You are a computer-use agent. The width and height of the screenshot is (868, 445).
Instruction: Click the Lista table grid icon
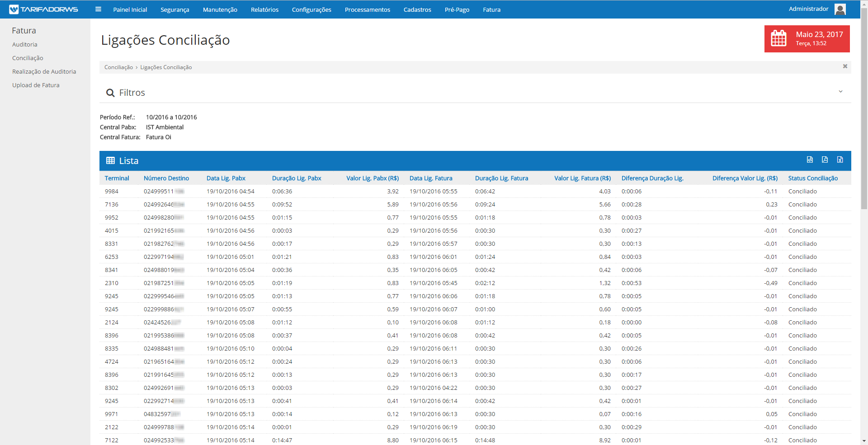[110, 160]
